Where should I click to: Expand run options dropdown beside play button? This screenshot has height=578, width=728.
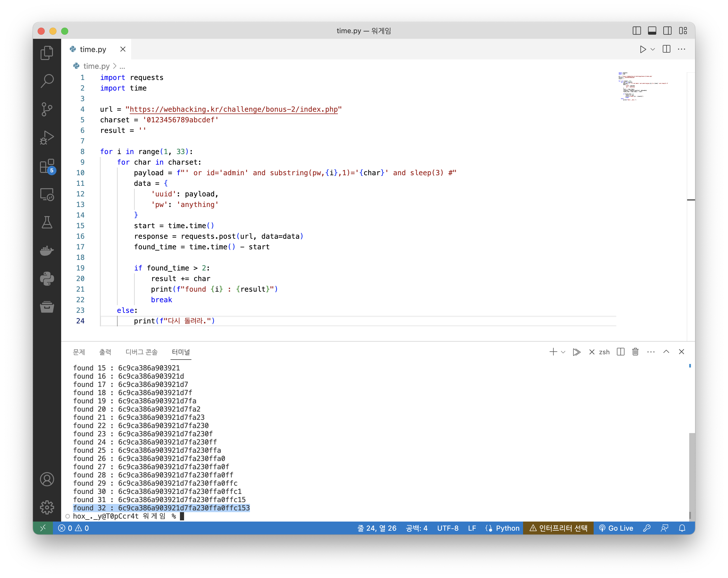(653, 49)
